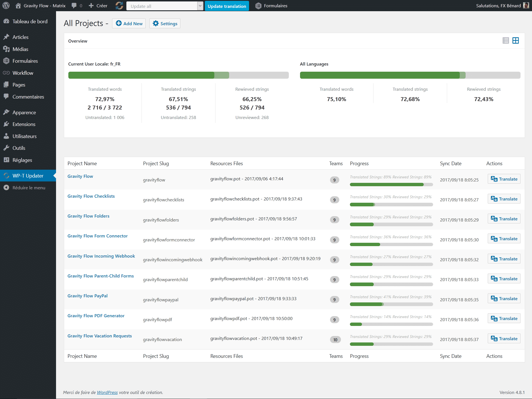Open the Gravity Flow PayPal project

coord(87,296)
